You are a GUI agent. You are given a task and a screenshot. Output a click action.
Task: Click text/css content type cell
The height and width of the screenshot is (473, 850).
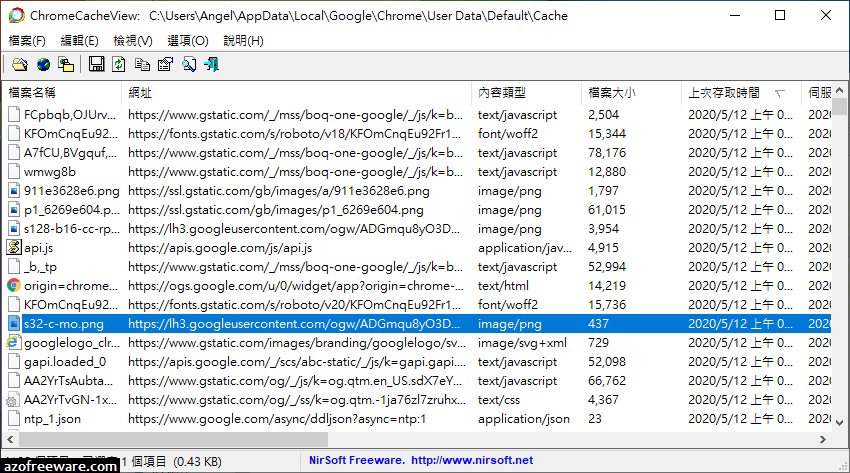coord(499,400)
